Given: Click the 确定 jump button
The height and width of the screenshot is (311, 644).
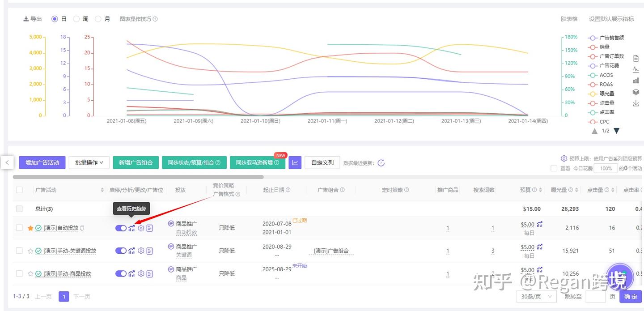Looking at the screenshot, I should (x=631, y=296).
